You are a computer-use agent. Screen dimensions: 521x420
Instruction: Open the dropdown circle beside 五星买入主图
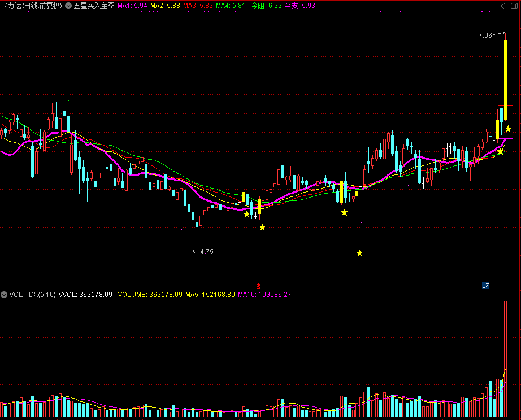click(68, 6)
